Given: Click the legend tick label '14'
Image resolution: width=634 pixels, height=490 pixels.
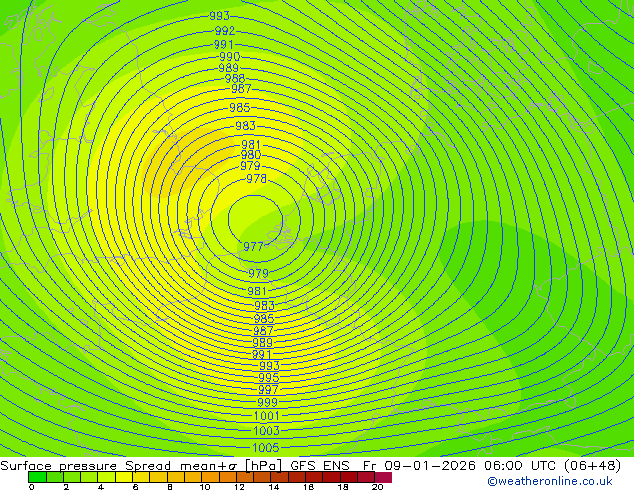Looking at the screenshot, I should [x=274, y=487].
